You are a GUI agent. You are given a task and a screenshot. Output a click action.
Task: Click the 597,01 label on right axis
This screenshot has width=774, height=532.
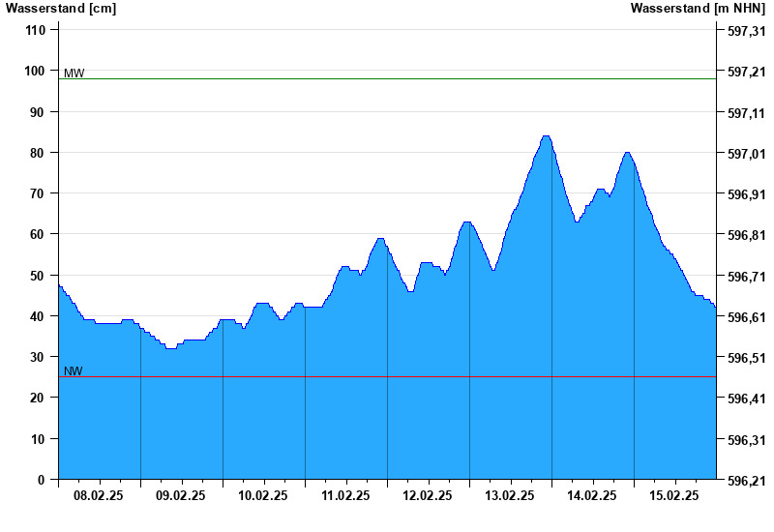[x=747, y=154]
